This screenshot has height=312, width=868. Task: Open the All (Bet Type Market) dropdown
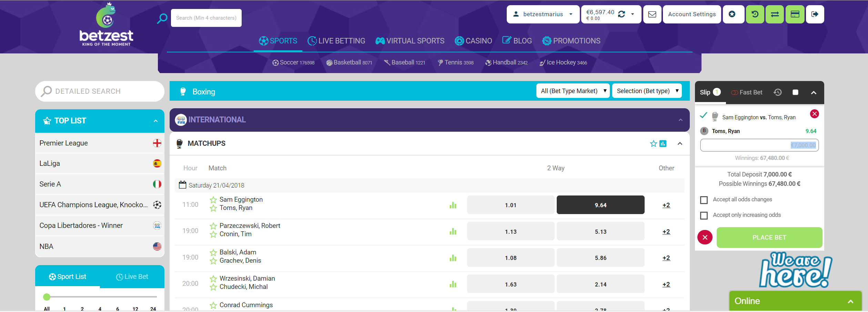[x=573, y=91]
